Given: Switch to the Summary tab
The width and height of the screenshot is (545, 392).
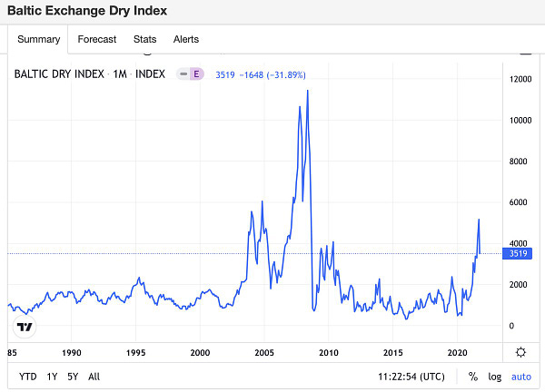Looking at the screenshot, I should pos(38,39).
